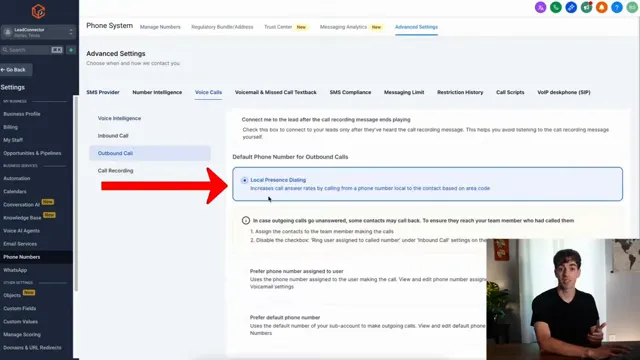The height and width of the screenshot is (360, 640).
Task: Open the orange notifications bell
Action: point(602,7)
